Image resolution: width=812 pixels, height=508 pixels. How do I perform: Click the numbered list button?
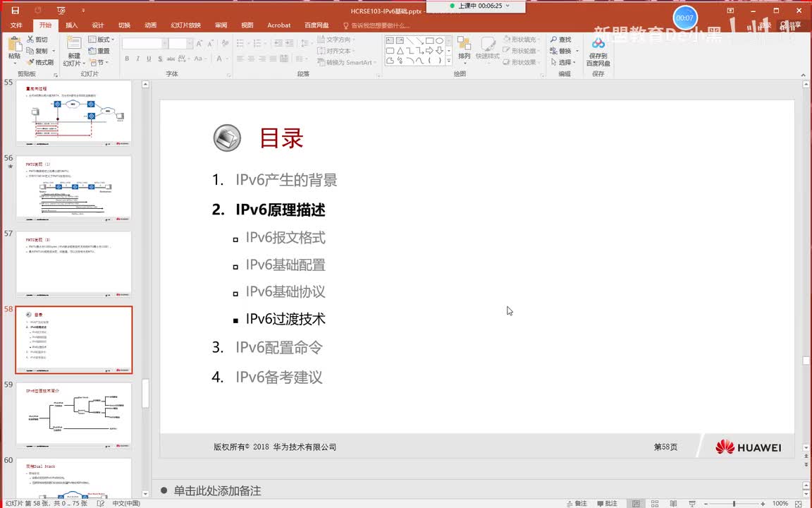(257, 44)
